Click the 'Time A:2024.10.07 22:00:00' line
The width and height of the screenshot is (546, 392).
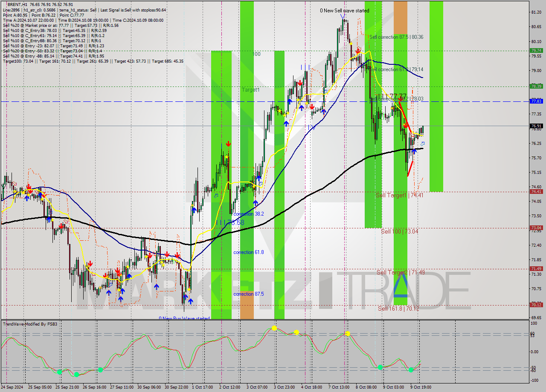(x=28, y=20)
